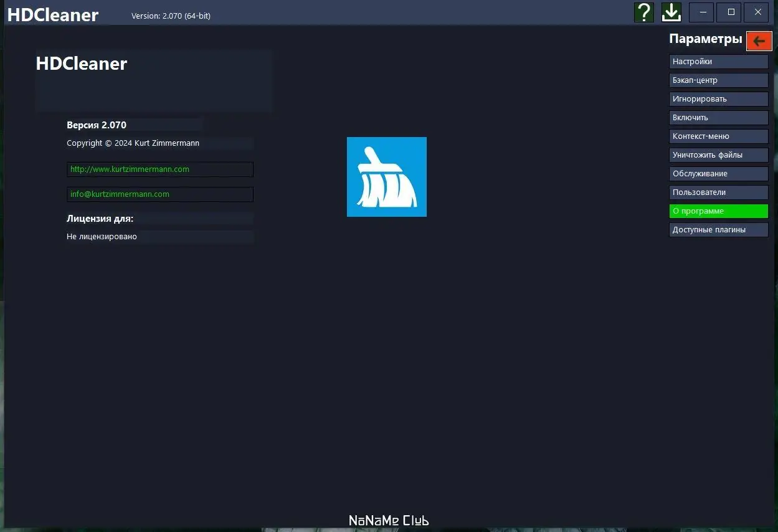
Task: Click the info@kurtzimmermann.com email link
Action: (160, 194)
